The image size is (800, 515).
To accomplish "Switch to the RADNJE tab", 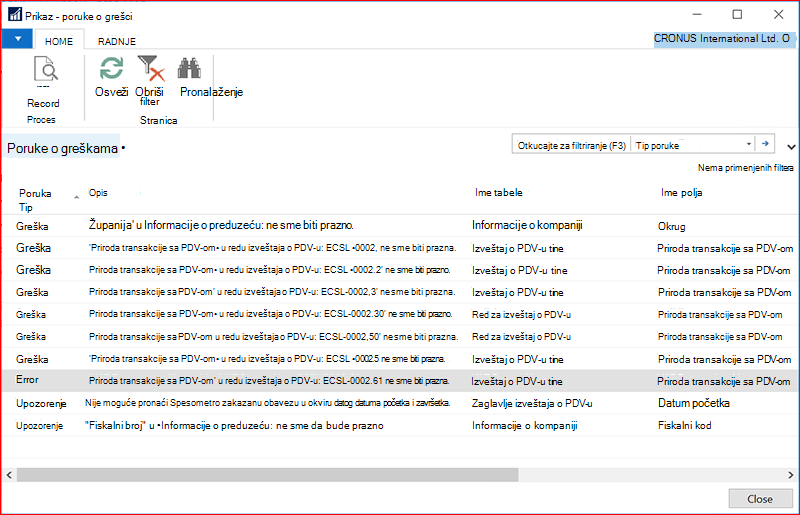I will [117, 41].
